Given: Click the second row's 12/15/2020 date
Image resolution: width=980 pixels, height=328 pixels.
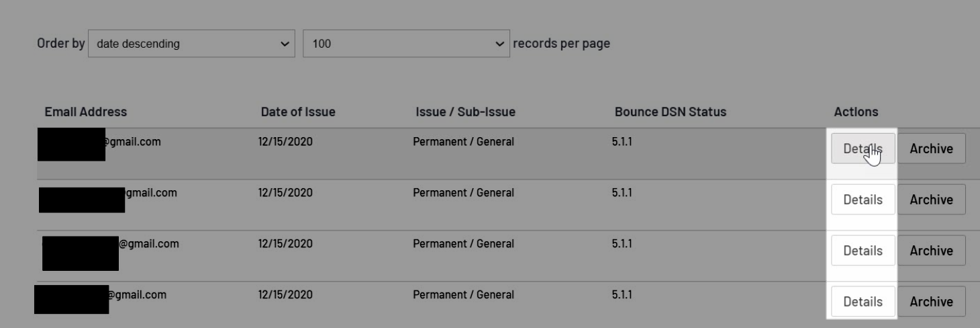Looking at the screenshot, I should tap(285, 193).
